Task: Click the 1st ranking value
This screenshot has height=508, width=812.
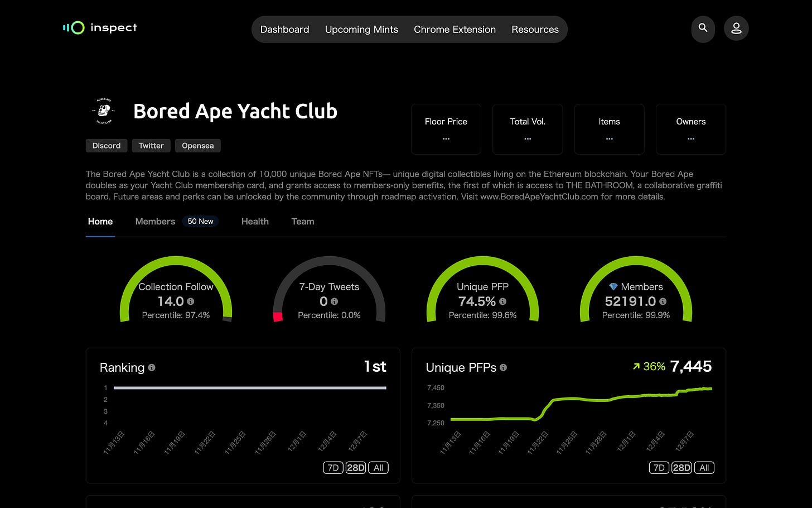Action: tap(375, 366)
